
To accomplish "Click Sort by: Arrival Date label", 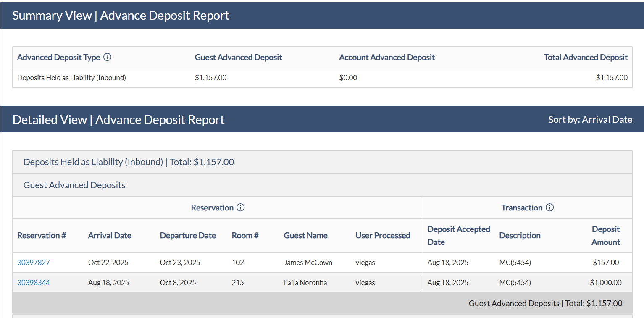I will 590,119.
